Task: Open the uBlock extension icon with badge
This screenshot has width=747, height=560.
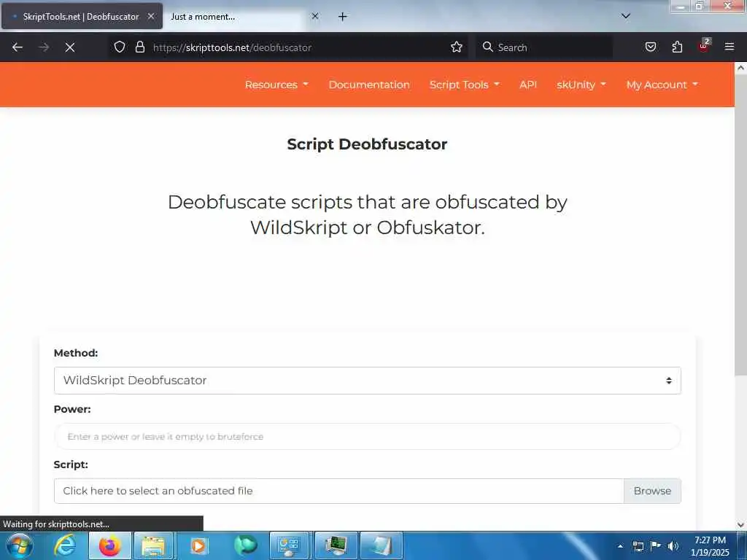Action: pos(704,46)
